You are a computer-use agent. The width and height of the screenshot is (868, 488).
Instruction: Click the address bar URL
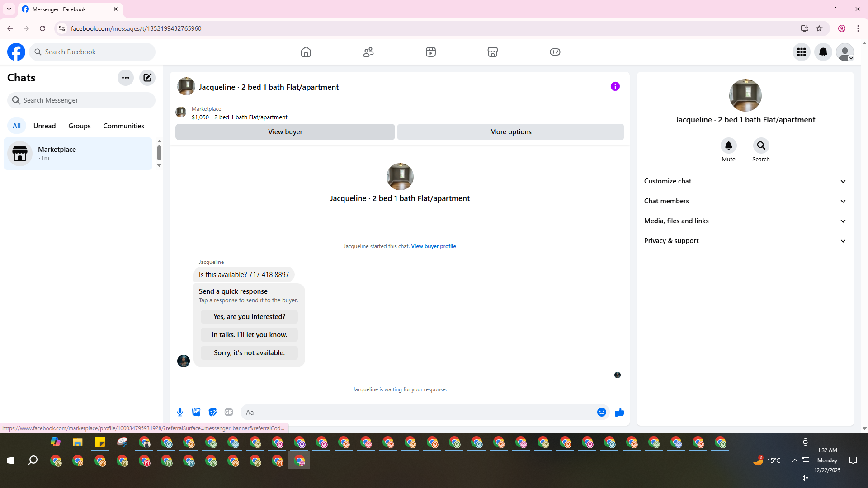tap(136, 28)
